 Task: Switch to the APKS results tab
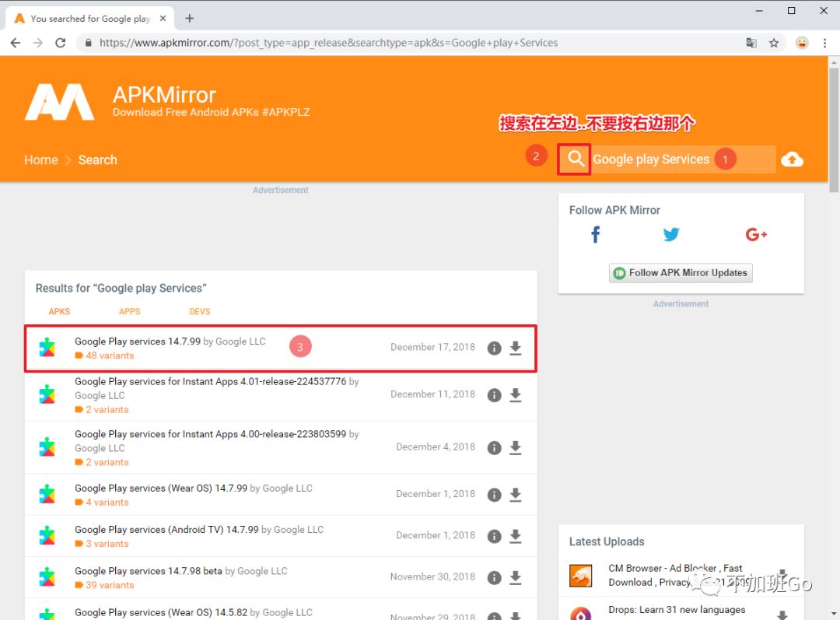click(59, 311)
